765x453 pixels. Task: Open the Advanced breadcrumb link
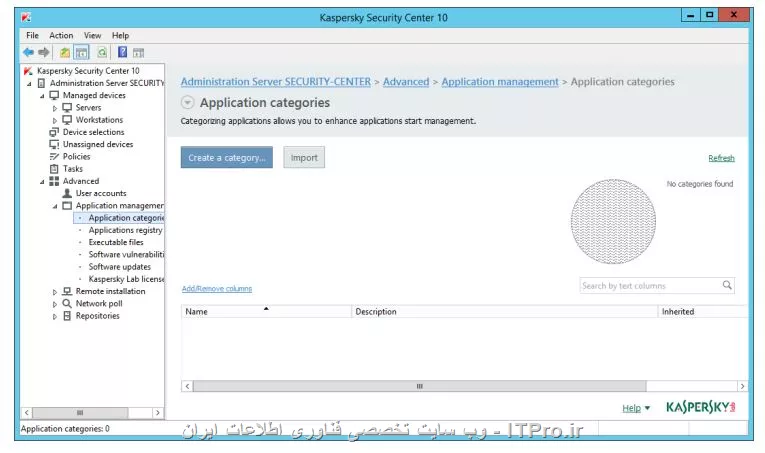click(x=406, y=82)
